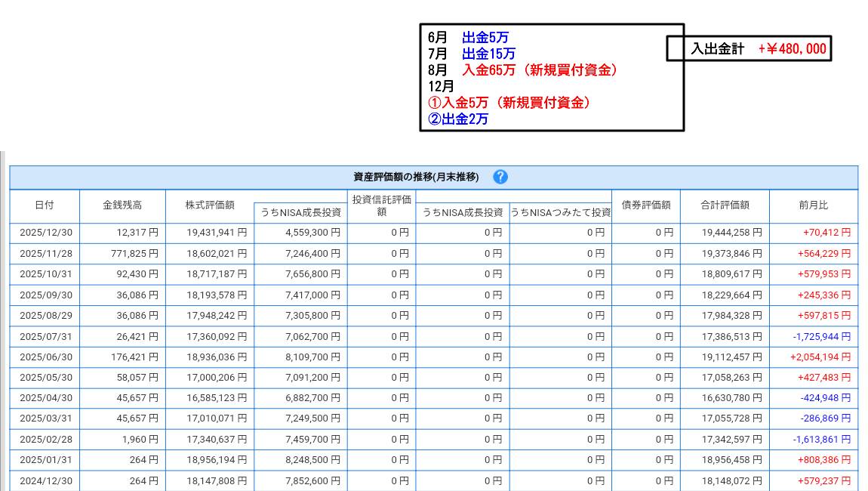
Task: Click the 資産評価額の推移(月末推移) table title
Action: pos(416,177)
